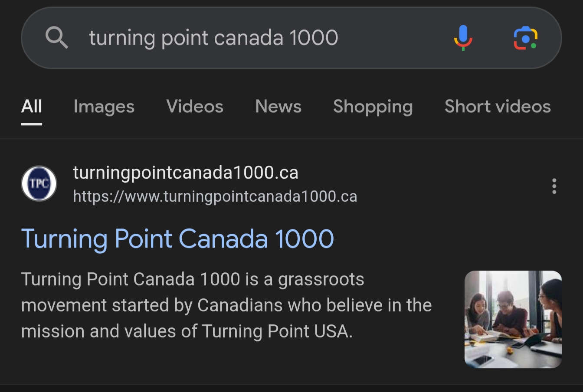
Task: Click the turningpointcanada1000.ca site name
Action: pos(186,173)
